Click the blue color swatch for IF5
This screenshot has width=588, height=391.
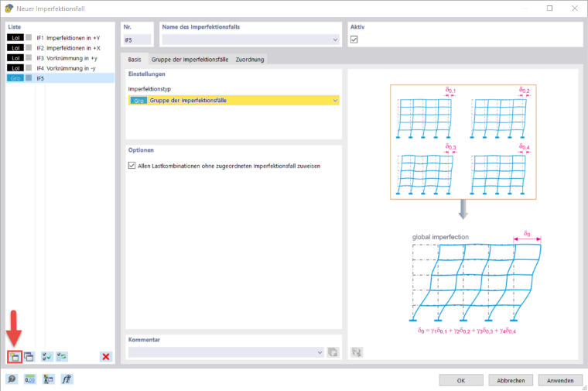(x=29, y=78)
